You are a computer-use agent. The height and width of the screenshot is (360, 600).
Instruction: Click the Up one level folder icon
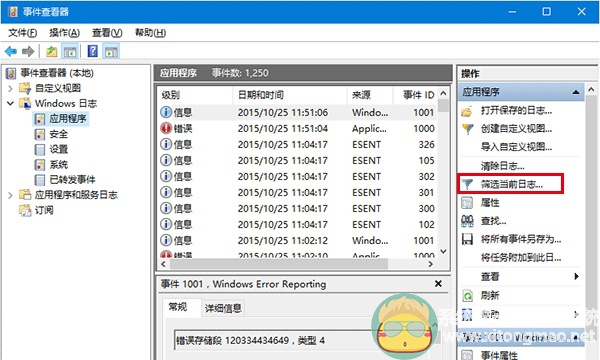[51, 51]
